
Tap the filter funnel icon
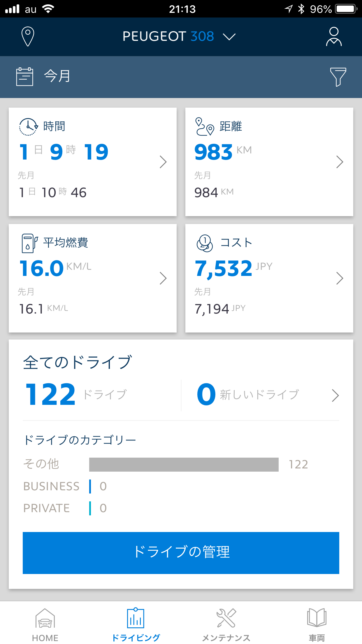click(338, 77)
